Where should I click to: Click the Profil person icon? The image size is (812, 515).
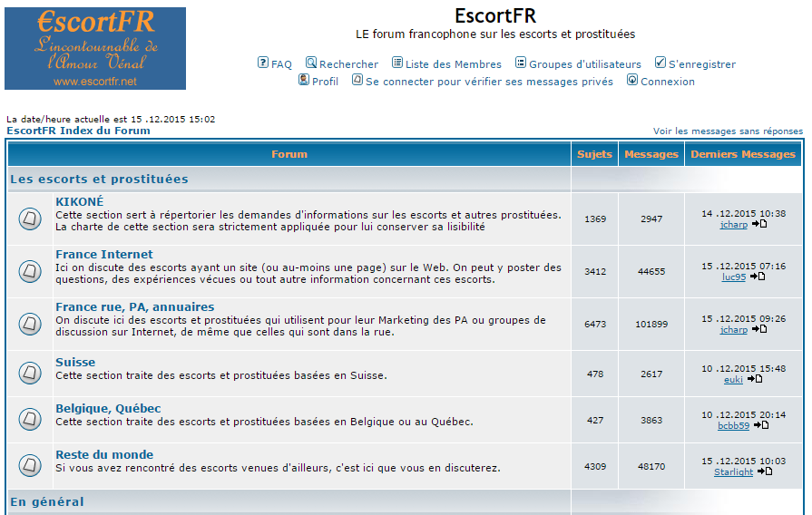(x=304, y=80)
